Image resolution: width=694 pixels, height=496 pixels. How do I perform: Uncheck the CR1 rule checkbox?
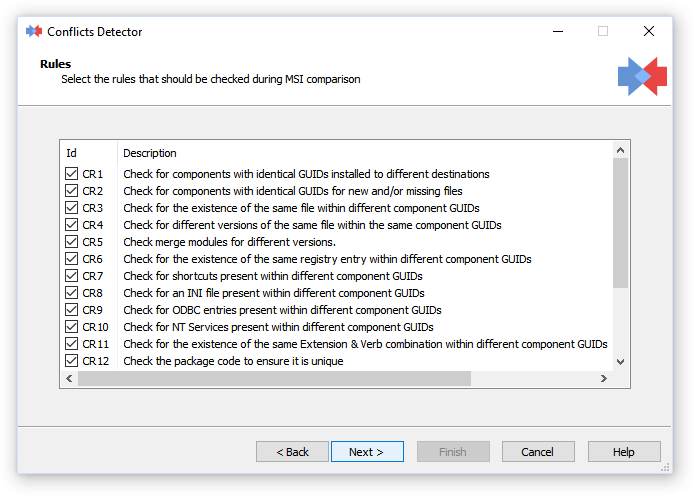click(x=71, y=173)
